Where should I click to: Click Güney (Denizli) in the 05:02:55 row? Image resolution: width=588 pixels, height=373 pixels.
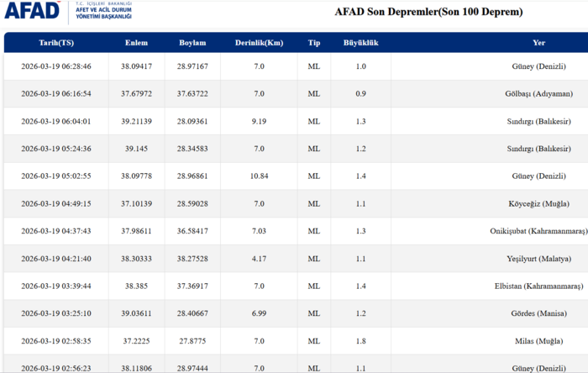pyautogui.click(x=539, y=176)
